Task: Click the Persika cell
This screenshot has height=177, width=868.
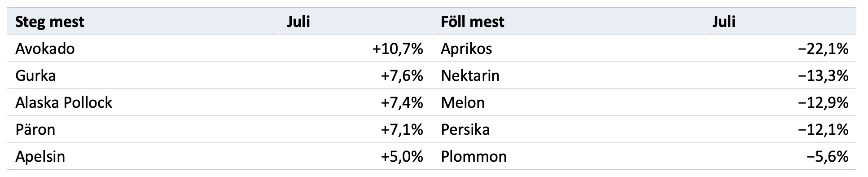Action: (x=465, y=129)
